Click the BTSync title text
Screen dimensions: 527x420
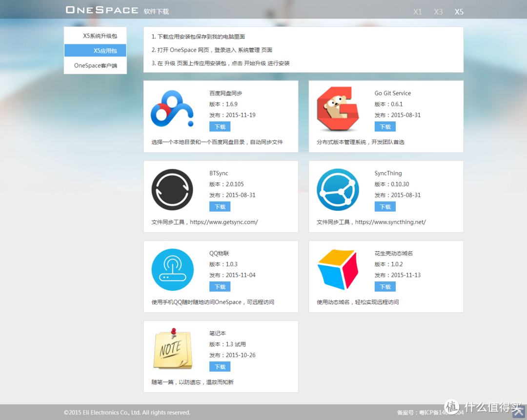(x=219, y=173)
